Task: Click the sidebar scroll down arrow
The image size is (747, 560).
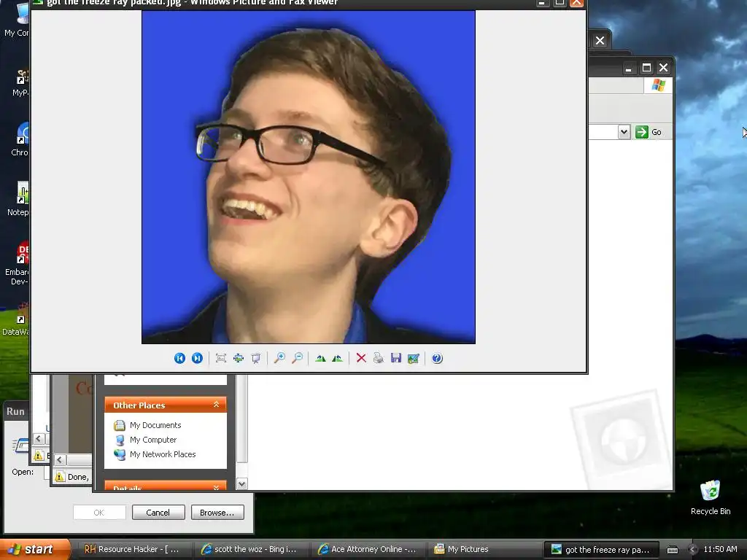Action: pos(242,484)
